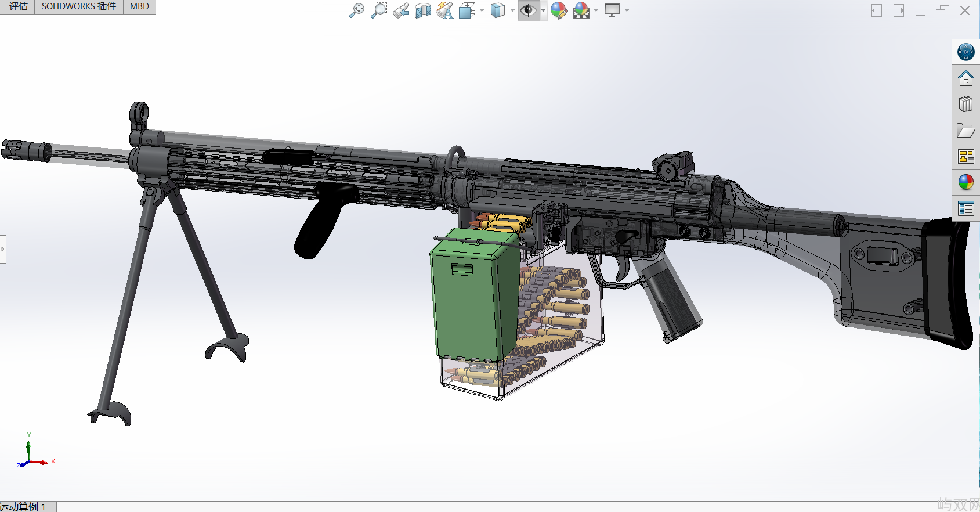980x512 pixels.
Task: Go back to the Previous View
Action: (x=401, y=10)
